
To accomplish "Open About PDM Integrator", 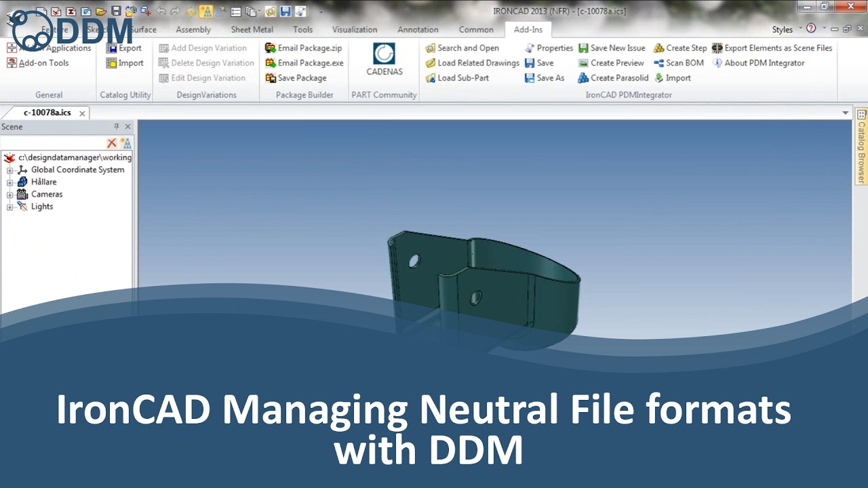I will (x=758, y=63).
